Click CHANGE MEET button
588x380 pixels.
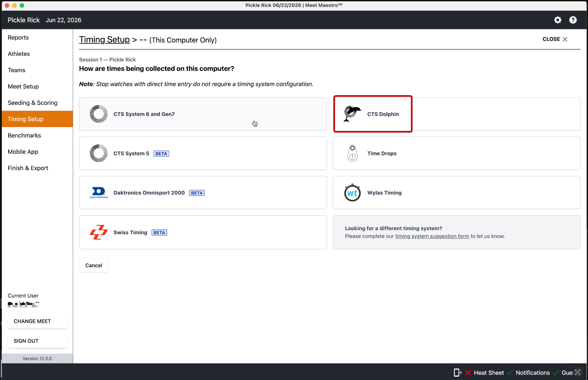coord(37,321)
